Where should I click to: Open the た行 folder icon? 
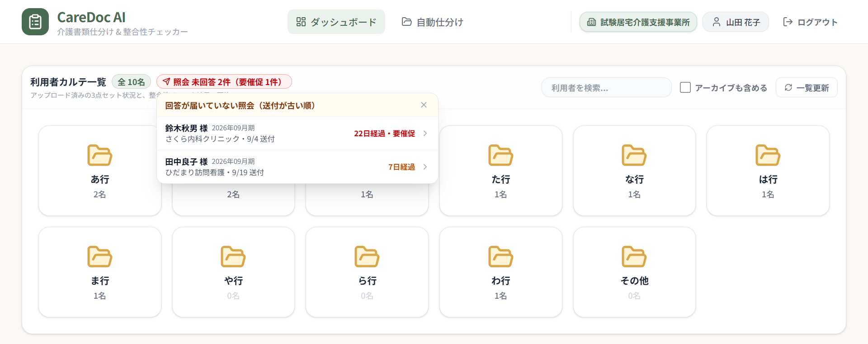pos(500,155)
